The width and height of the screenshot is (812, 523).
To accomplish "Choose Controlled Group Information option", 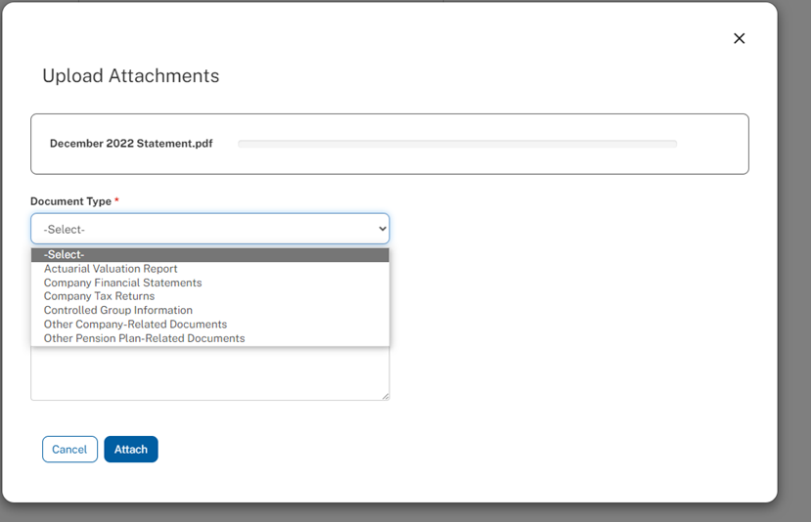I will pyautogui.click(x=209, y=311).
